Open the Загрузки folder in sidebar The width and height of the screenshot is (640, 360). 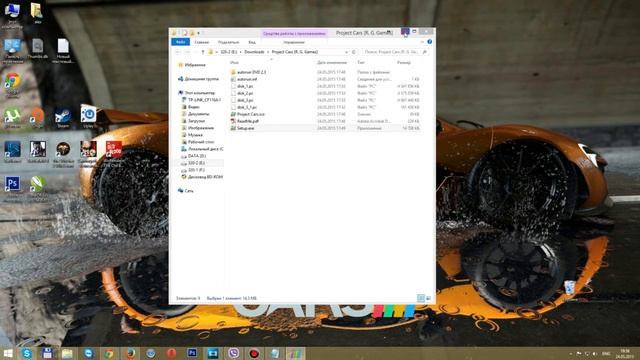click(193, 121)
